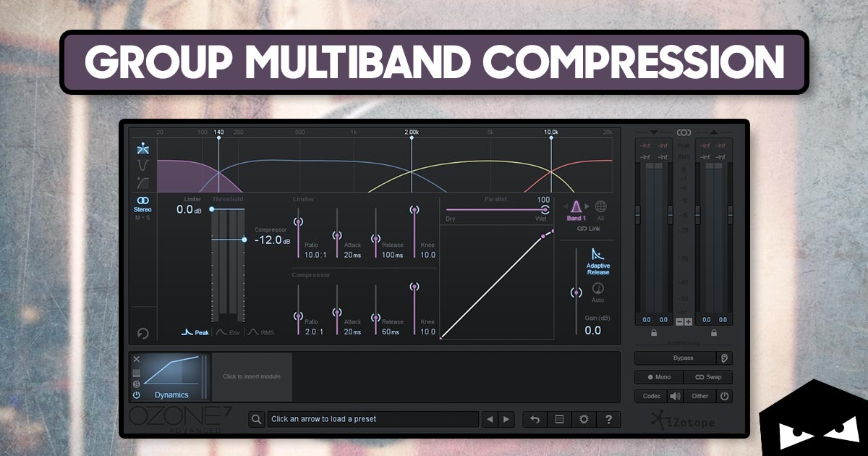868x456 pixels.
Task: Click the Swap channels button
Action: pyautogui.click(x=708, y=377)
